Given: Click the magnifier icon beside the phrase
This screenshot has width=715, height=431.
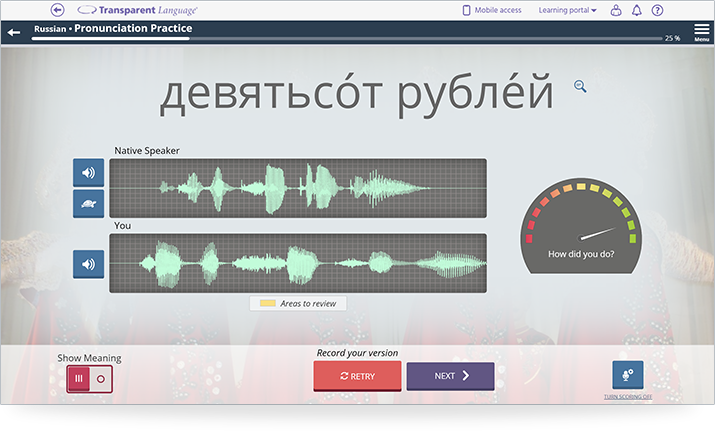Looking at the screenshot, I should (x=580, y=86).
